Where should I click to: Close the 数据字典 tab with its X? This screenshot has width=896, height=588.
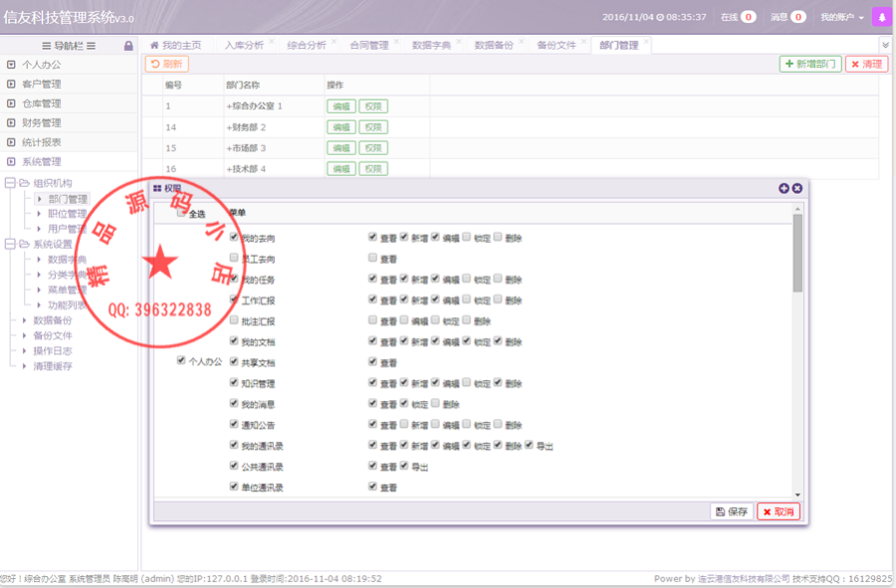tap(459, 41)
